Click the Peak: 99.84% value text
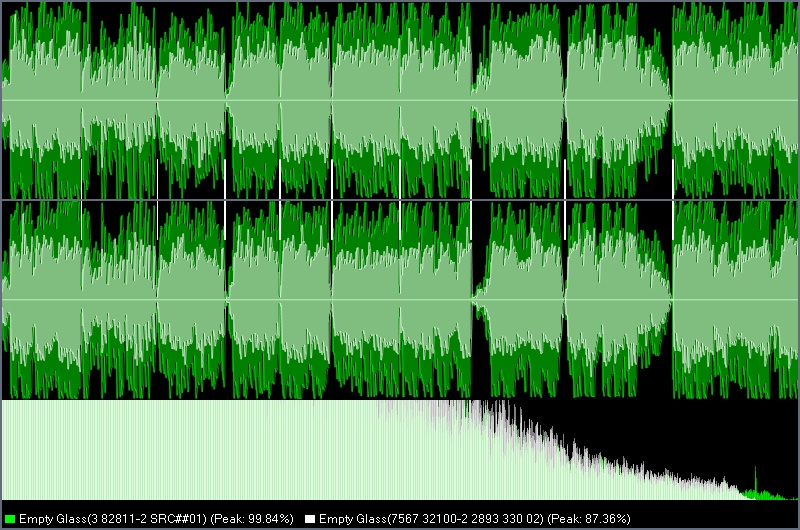Screen dimensions: 800x530 pos(259,519)
